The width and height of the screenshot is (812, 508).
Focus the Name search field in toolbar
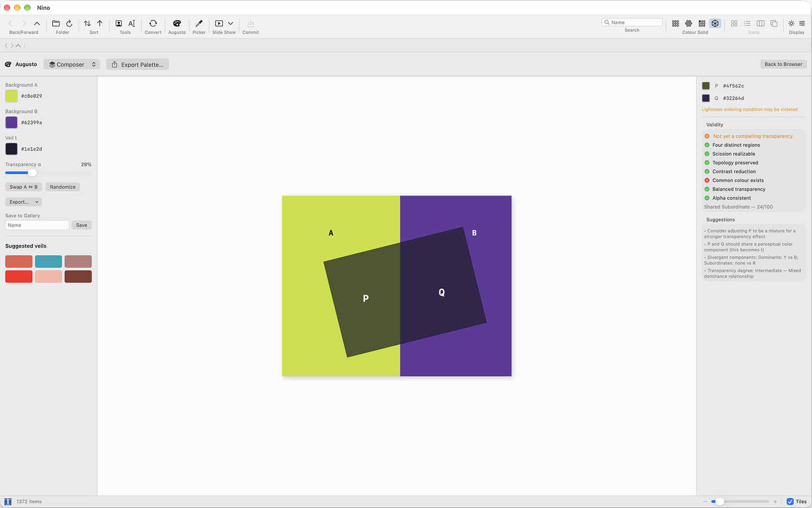coord(632,22)
